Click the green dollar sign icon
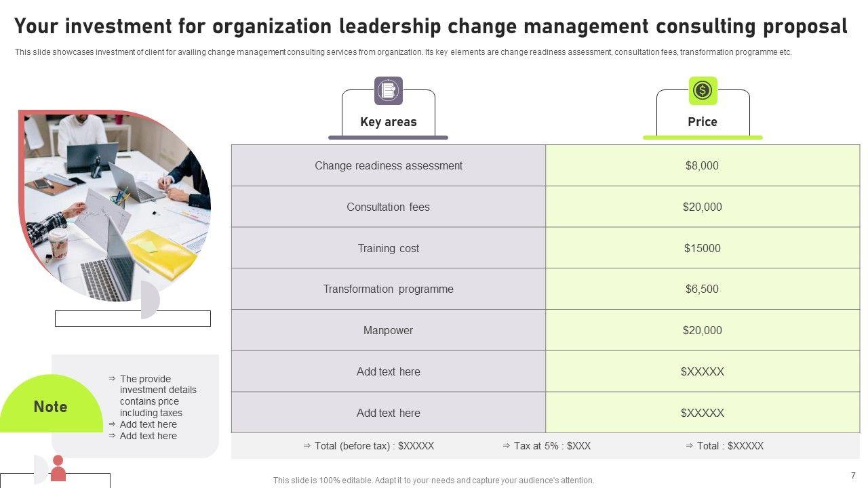Viewport: 868px width, 488px height. pos(703,91)
